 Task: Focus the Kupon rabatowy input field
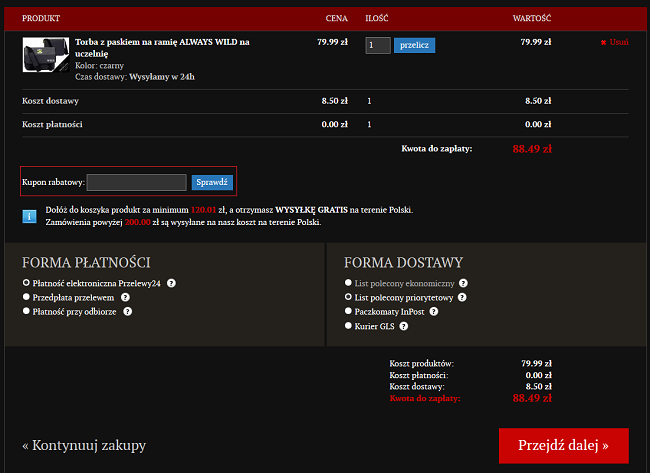[x=137, y=182]
